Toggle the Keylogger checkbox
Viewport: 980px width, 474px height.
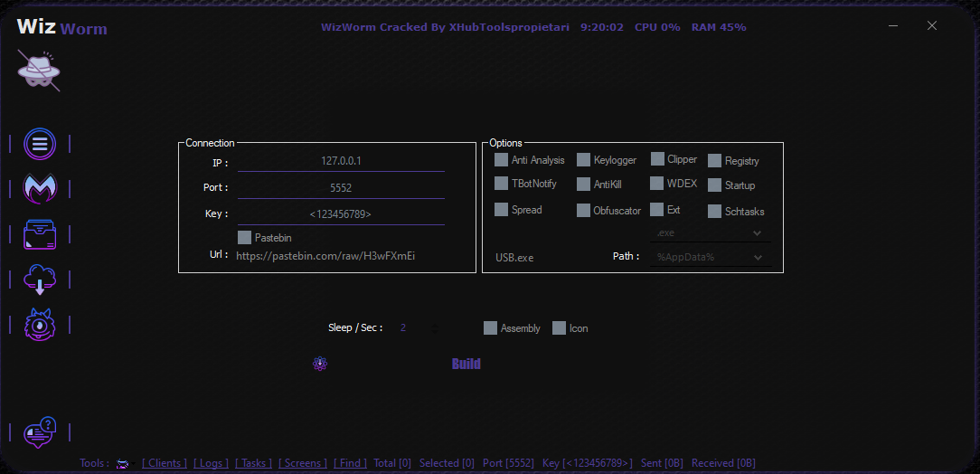tap(583, 160)
